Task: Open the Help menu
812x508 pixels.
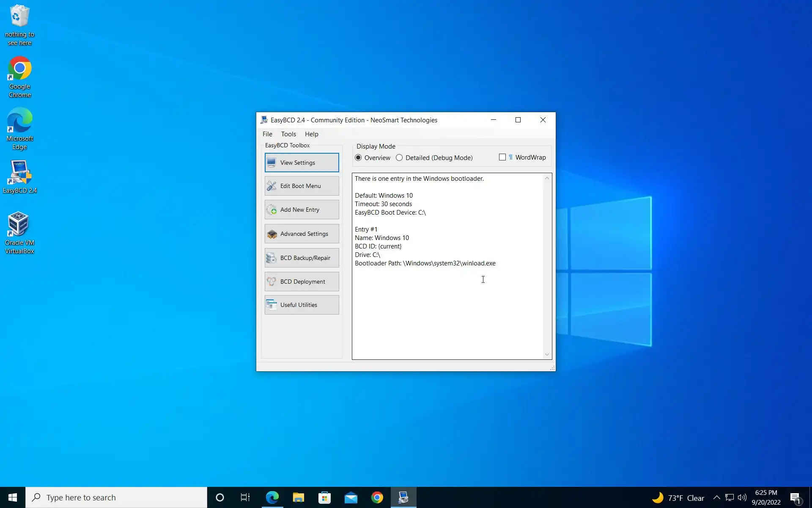Action: pyautogui.click(x=311, y=134)
